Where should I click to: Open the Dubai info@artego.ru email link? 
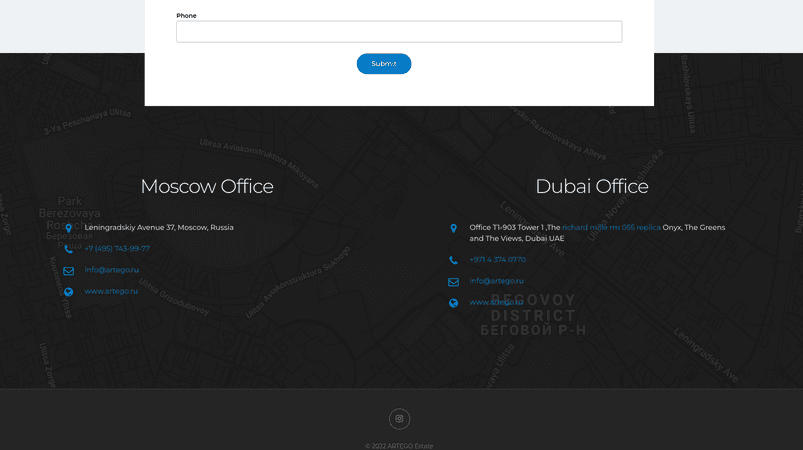click(496, 281)
